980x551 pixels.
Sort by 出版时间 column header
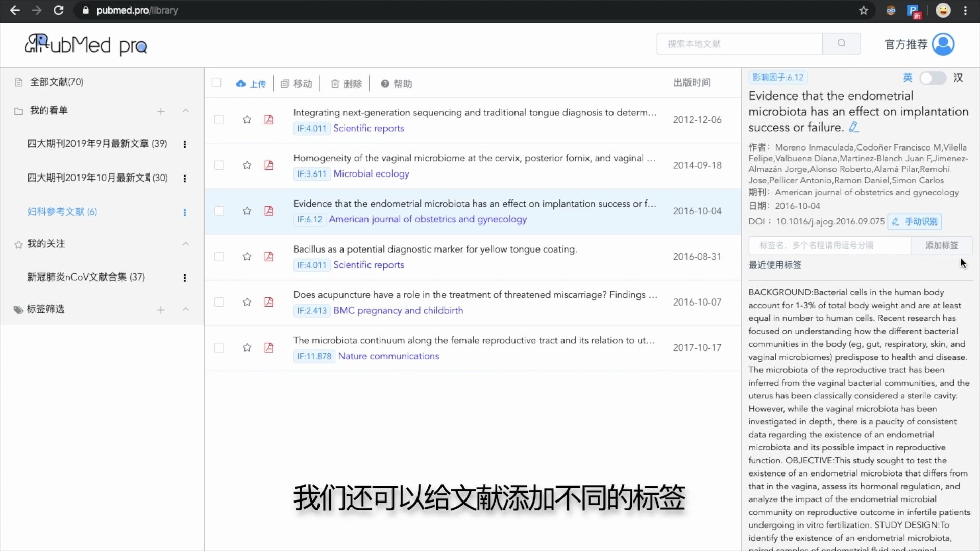692,83
